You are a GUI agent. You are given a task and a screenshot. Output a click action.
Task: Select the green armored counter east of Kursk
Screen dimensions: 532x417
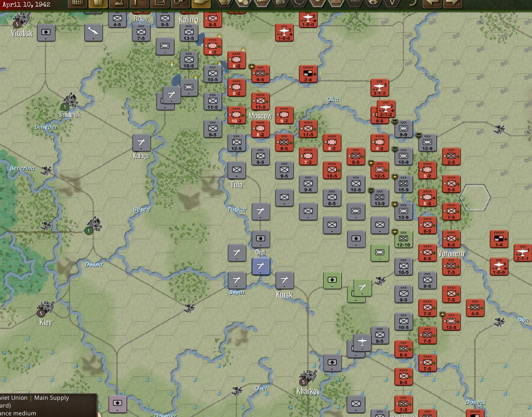332,280
